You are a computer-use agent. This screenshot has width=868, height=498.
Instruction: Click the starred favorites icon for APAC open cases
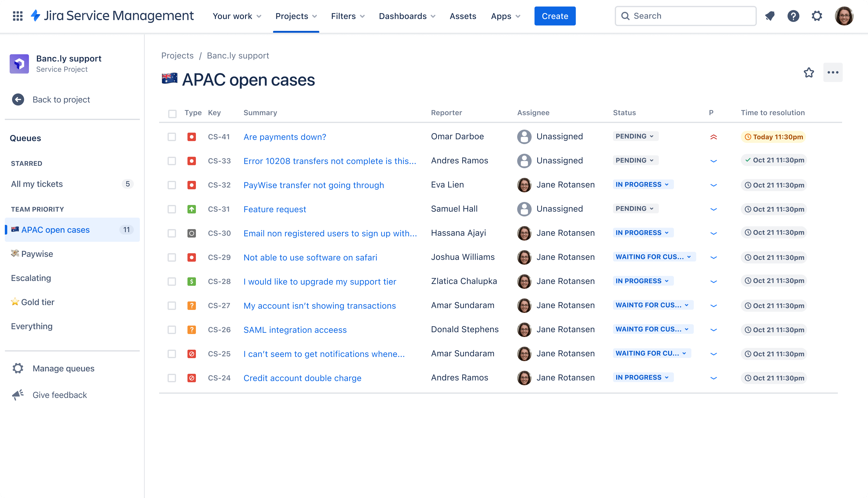point(809,72)
